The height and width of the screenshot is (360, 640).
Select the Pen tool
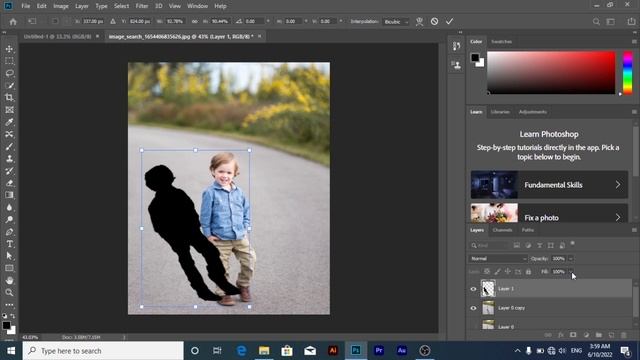point(9,232)
